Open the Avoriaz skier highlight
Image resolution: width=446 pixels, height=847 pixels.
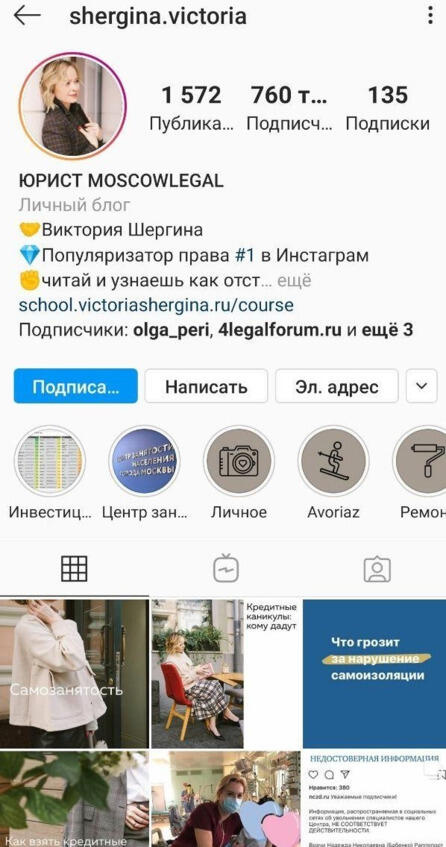click(x=334, y=461)
